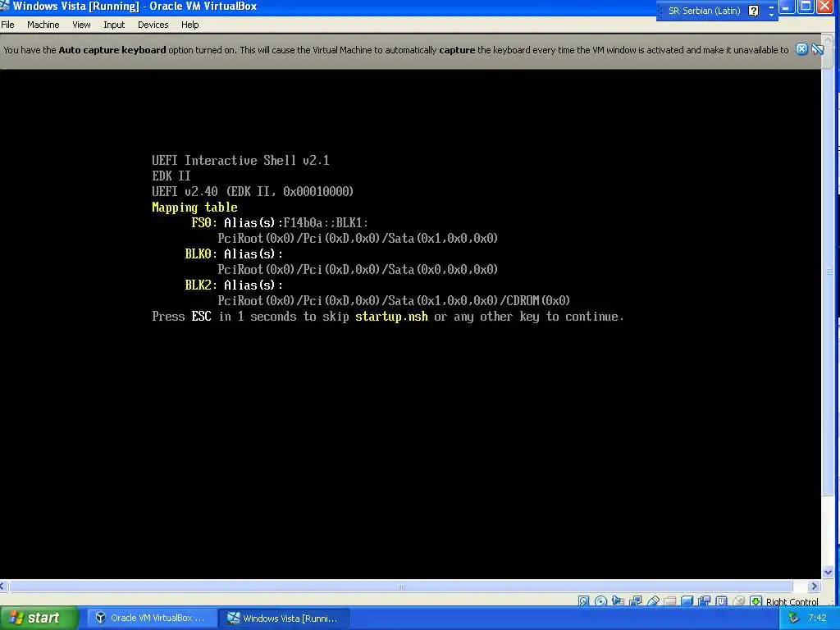Select the Windows Vista [Running] taskbar button
The width and height of the screenshot is (840, 630).
285,618
